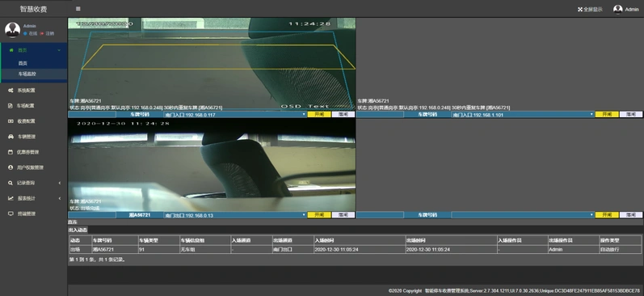Expand the 记录查询 submenu arrow

pyautogui.click(x=60, y=183)
